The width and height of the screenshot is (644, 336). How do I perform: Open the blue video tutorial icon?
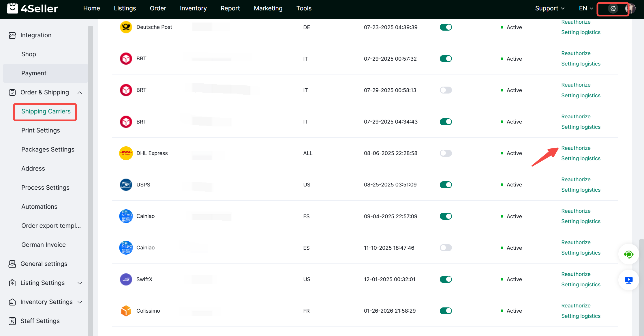[x=628, y=280]
